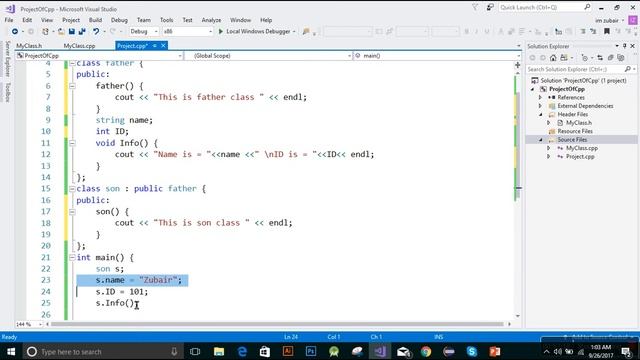
Task: Click the Save All icon
Action: tap(82, 31)
